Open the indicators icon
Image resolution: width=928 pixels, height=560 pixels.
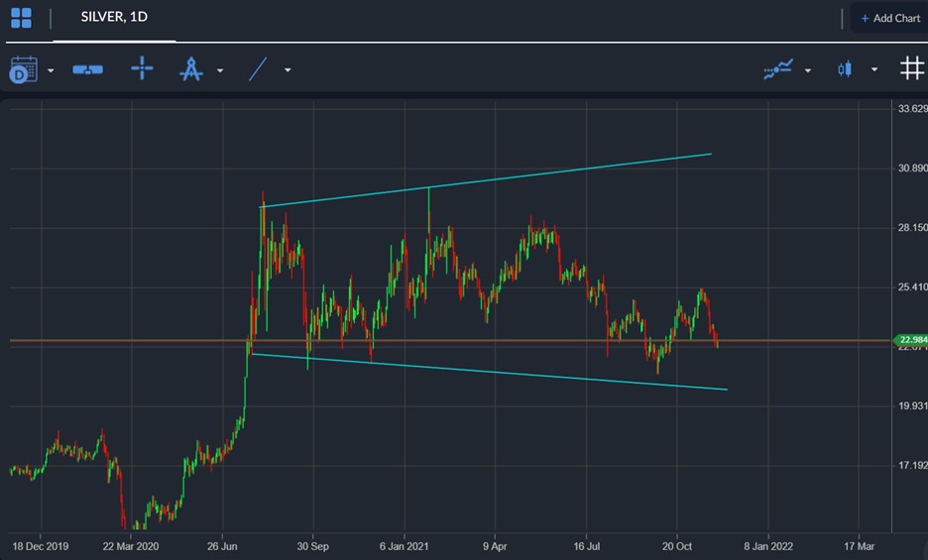coord(778,69)
